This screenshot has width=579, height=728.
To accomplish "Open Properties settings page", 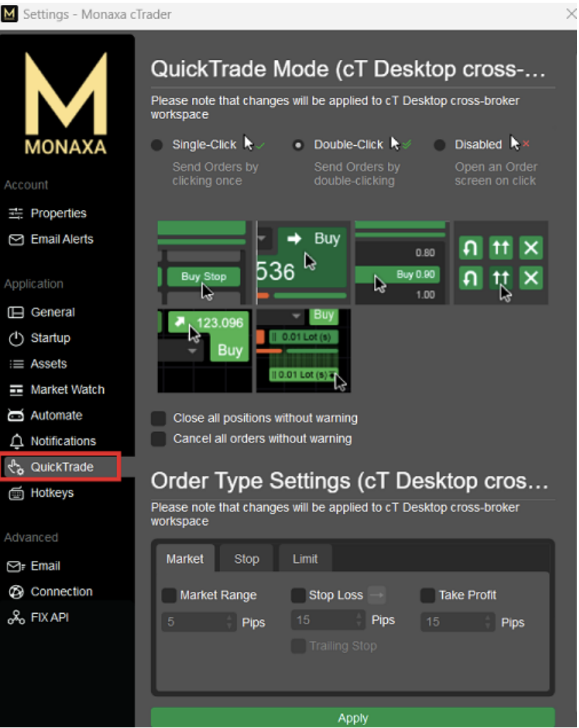I will (58, 213).
